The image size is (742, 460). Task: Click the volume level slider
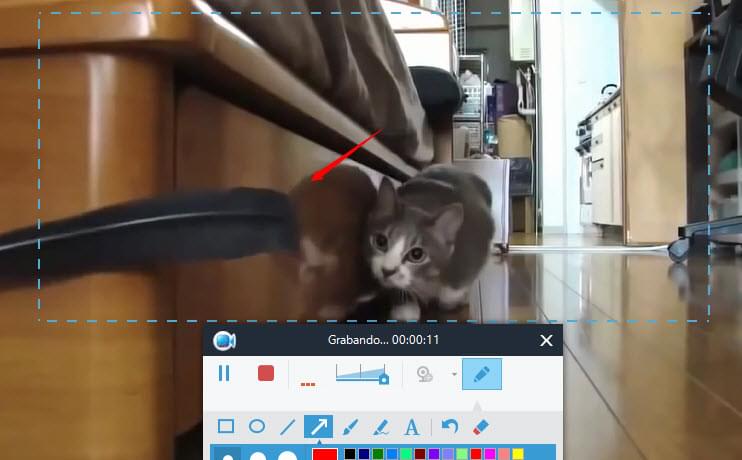(361, 374)
